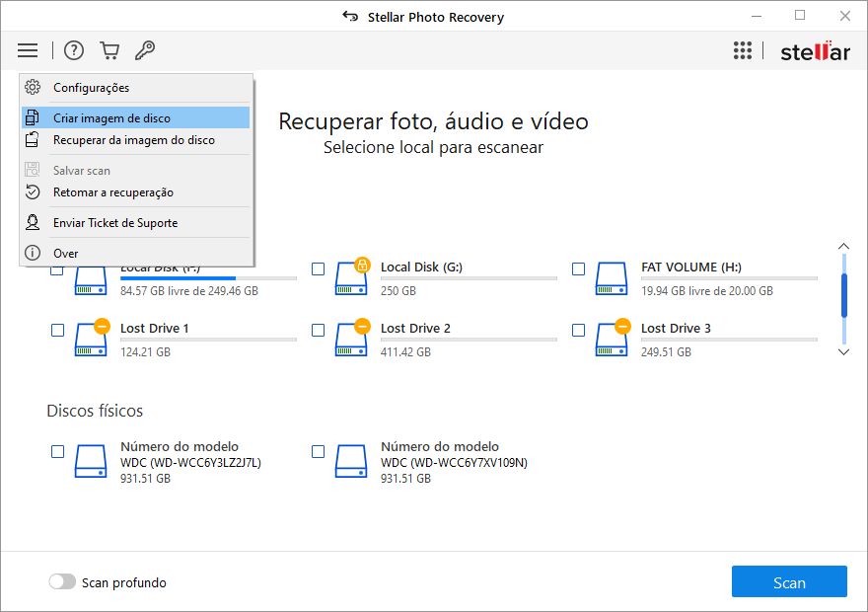
Task: Click the locked Local Disk (G:) drive icon
Action: (351, 276)
